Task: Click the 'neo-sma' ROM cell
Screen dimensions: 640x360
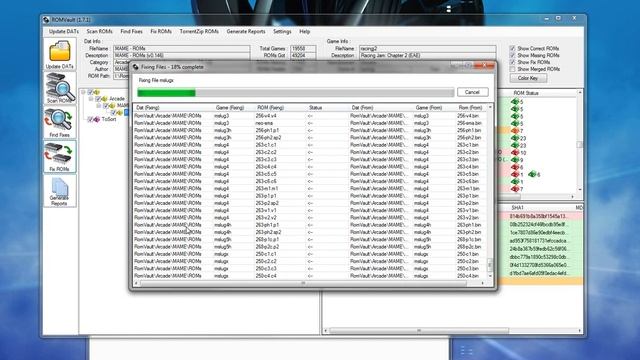Action: (264, 123)
